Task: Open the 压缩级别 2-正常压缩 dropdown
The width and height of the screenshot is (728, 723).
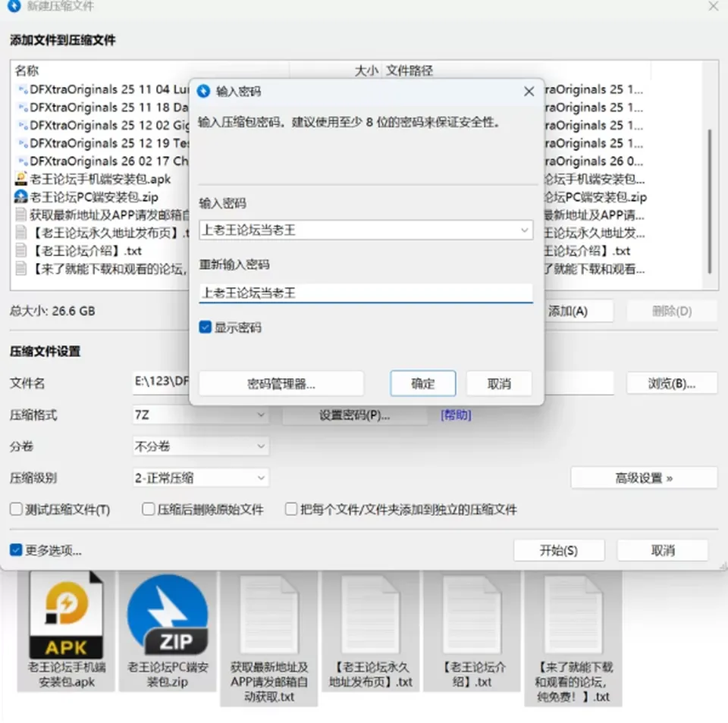Action: click(200, 477)
